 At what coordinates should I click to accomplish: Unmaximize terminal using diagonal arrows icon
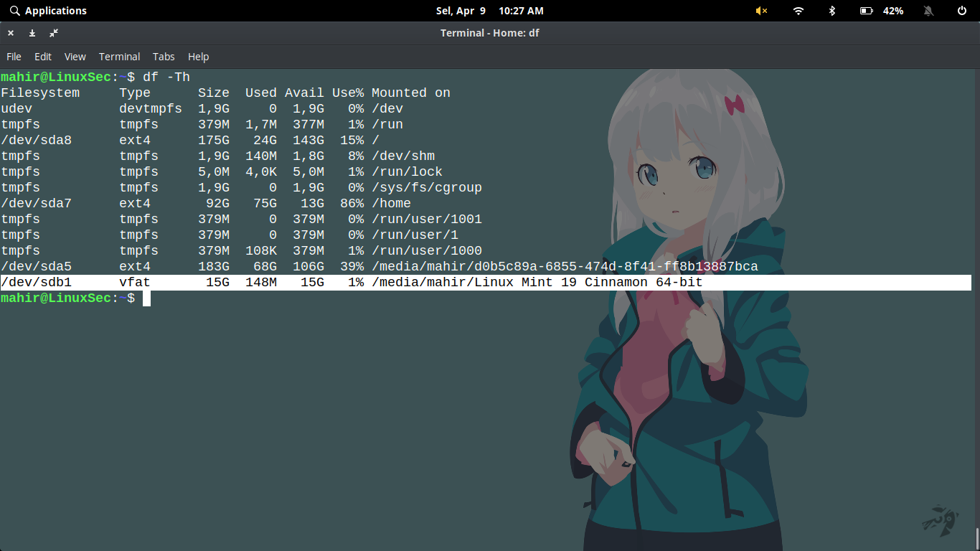tap(54, 33)
